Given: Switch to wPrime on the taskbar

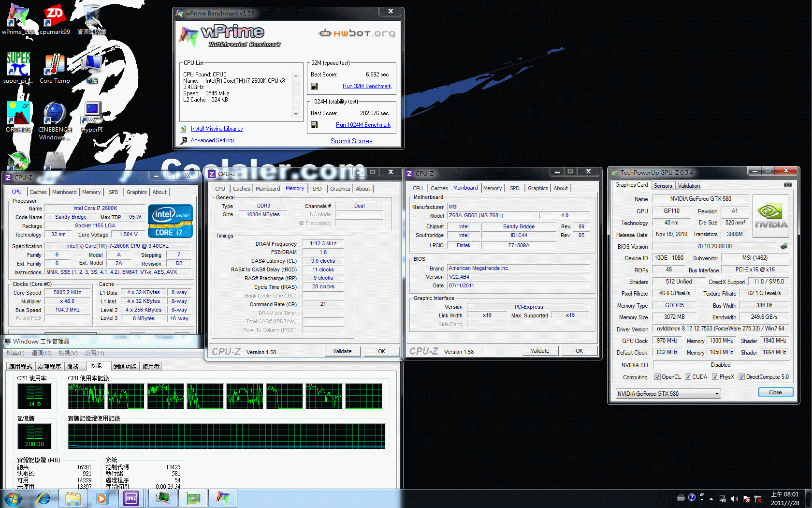Looking at the screenshot, I should pyautogui.click(x=223, y=498).
